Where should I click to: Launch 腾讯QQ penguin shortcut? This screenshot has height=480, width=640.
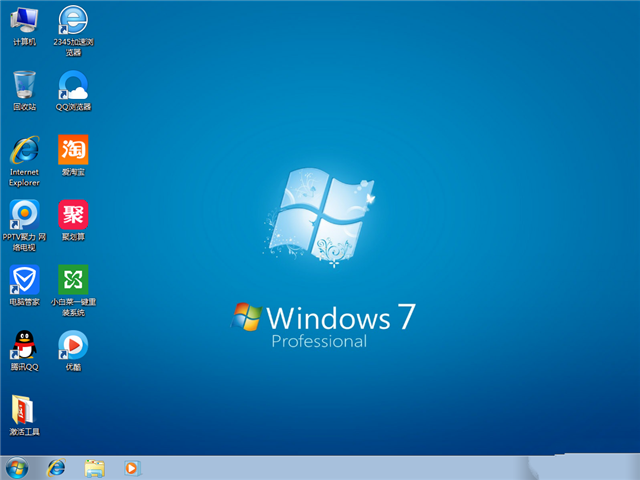coord(24,345)
